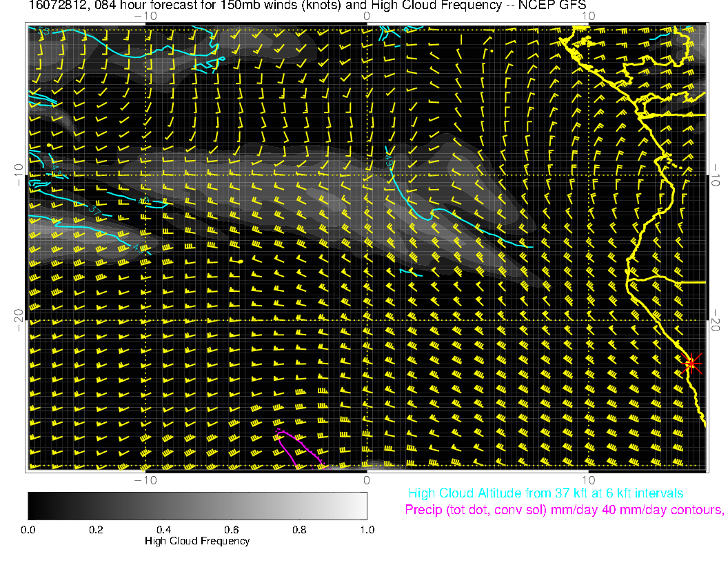The height and width of the screenshot is (563, 728).
Task: Click the 0.4 tick label under the colorbar
Action: tap(163, 530)
